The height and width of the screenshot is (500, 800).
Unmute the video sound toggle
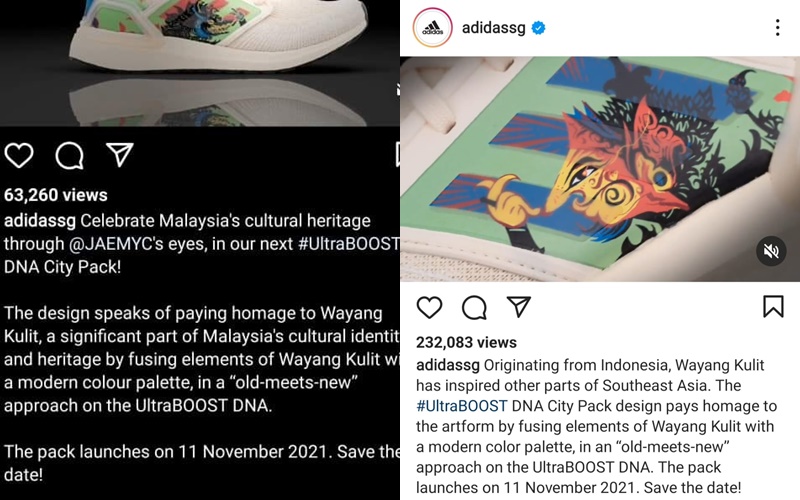tap(771, 251)
